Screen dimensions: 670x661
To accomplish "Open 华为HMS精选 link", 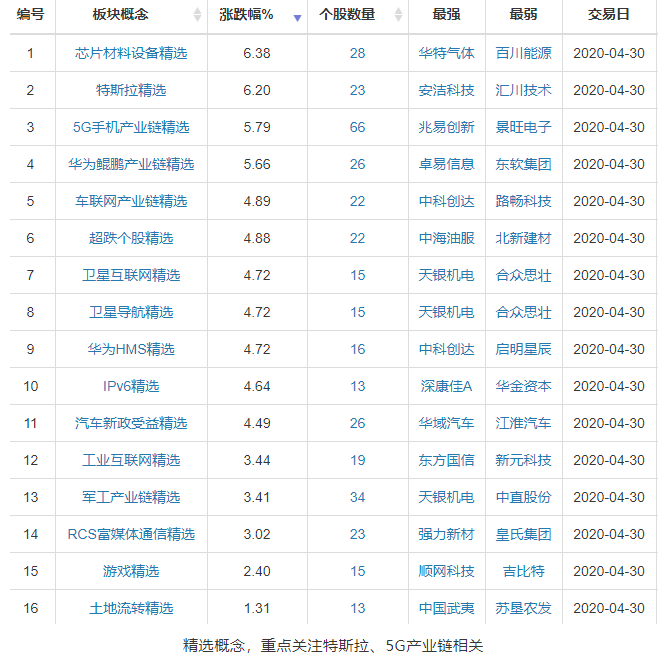I will click(x=131, y=349).
